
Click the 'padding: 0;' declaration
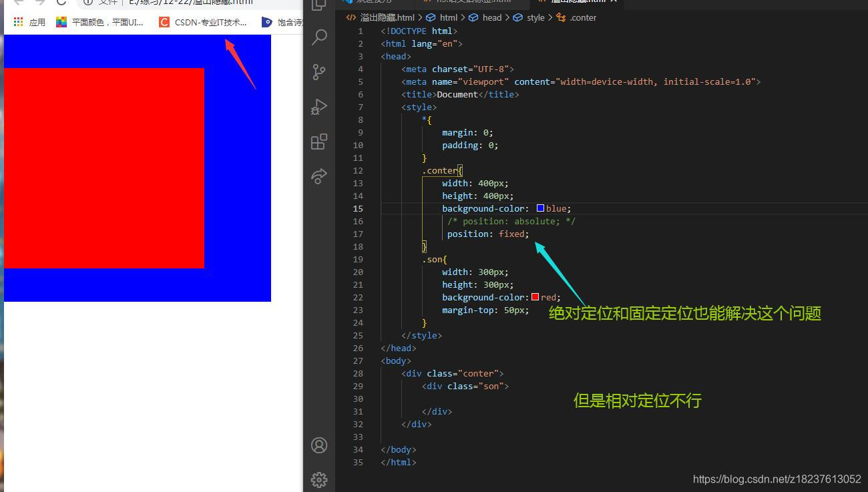pos(470,145)
